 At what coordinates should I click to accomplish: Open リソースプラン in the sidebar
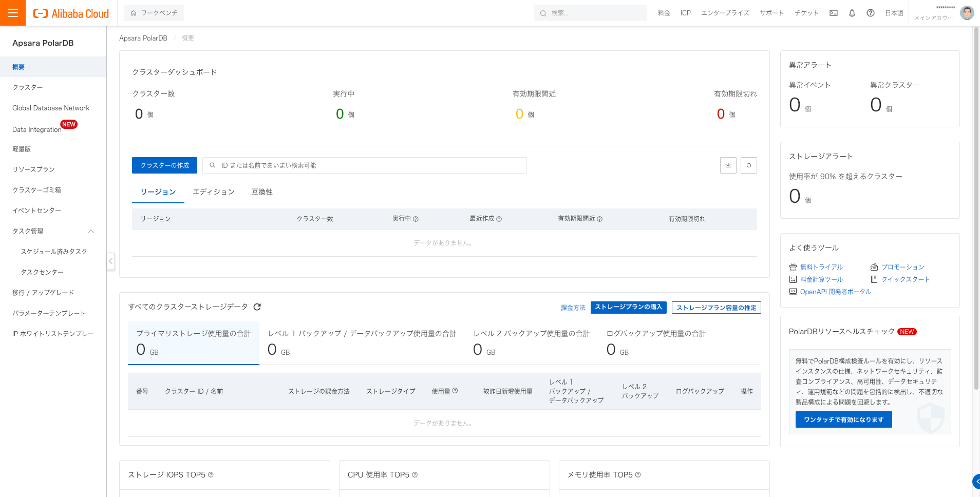coord(53,169)
